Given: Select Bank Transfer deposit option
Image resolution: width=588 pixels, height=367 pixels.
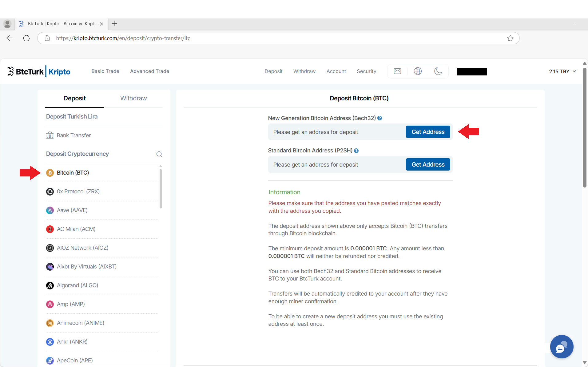Looking at the screenshot, I should click(73, 135).
